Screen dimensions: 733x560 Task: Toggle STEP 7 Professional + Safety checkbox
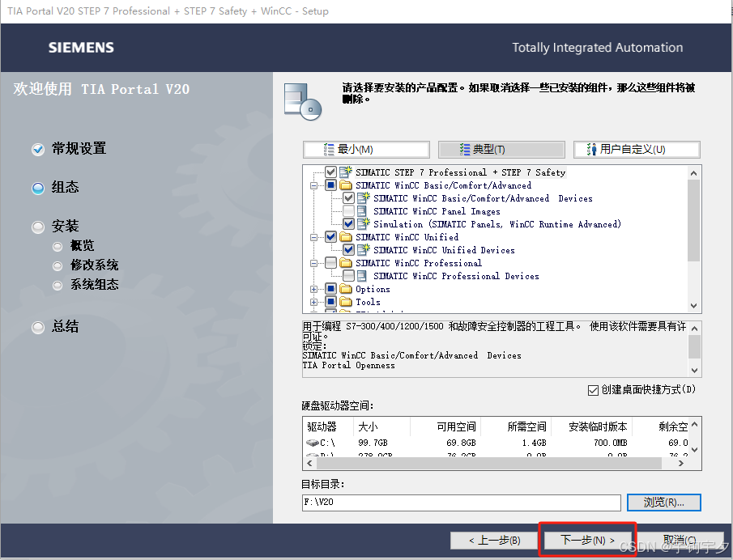click(x=330, y=172)
